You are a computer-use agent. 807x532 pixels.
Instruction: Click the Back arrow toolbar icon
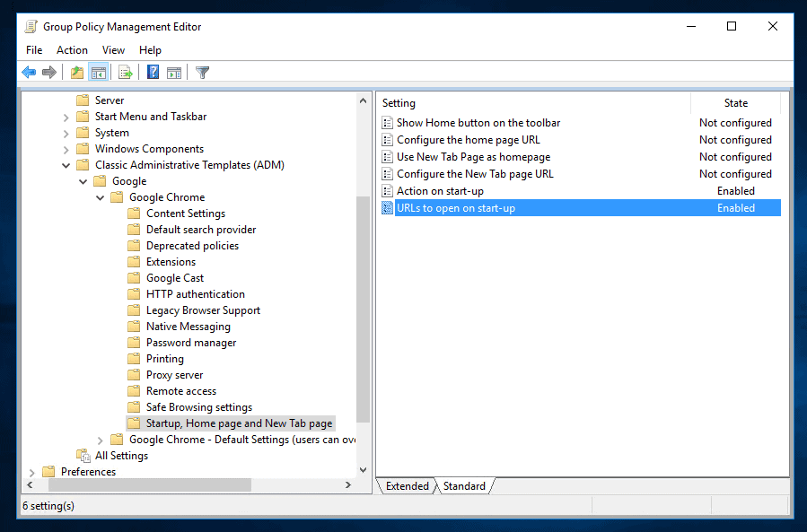coord(29,73)
